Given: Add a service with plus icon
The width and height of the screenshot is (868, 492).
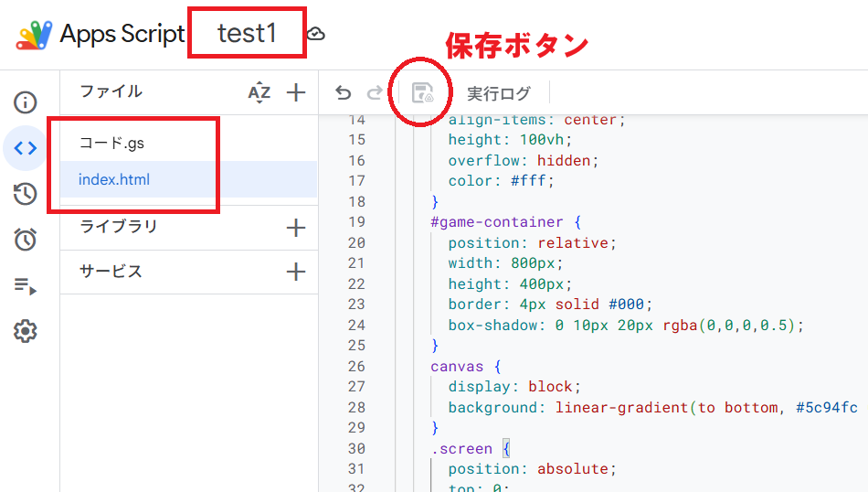Looking at the screenshot, I should (296, 272).
